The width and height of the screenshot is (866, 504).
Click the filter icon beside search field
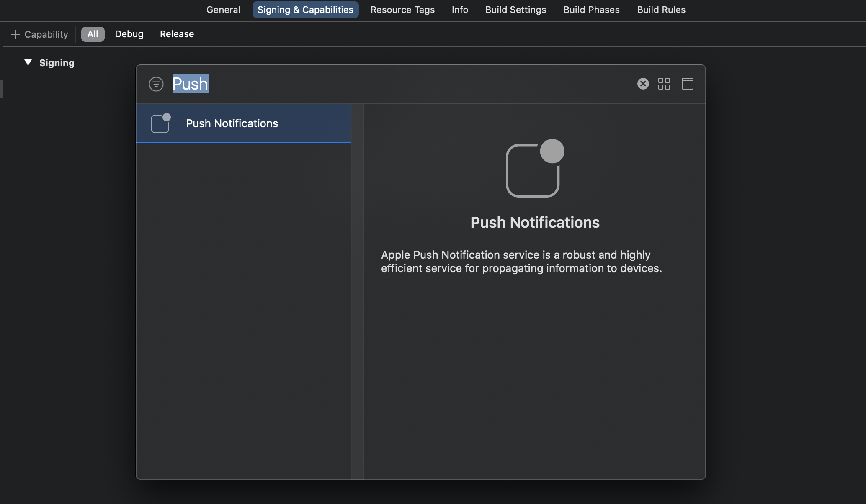[x=156, y=84]
